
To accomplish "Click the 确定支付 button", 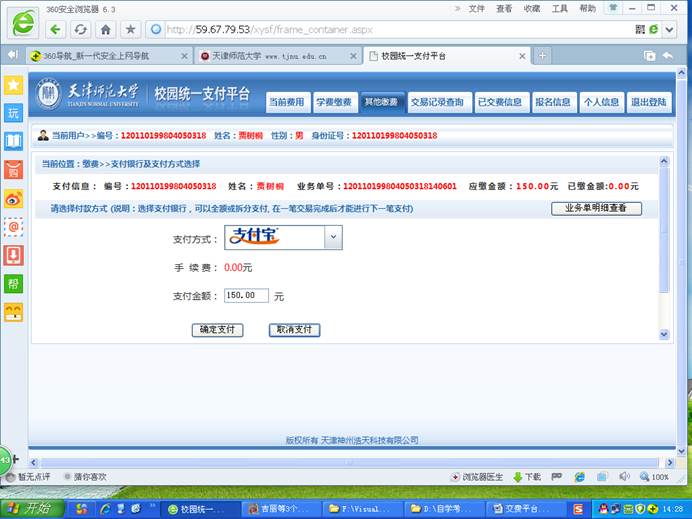I will coord(217,330).
